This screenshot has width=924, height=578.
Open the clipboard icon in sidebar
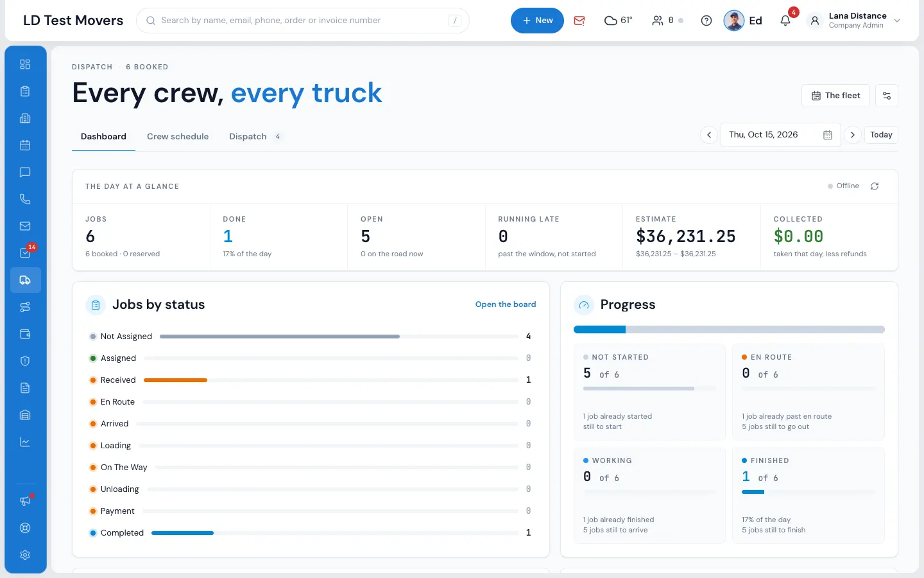coord(25,91)
